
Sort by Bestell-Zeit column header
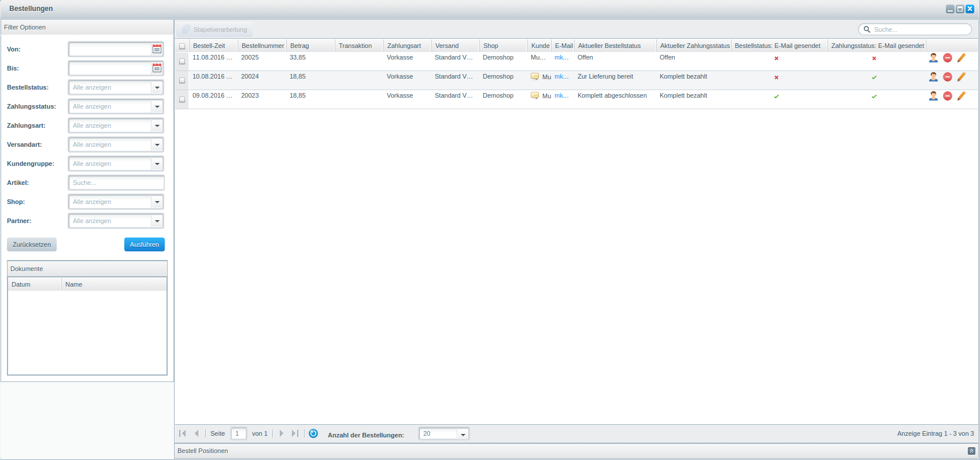point(213,46)
